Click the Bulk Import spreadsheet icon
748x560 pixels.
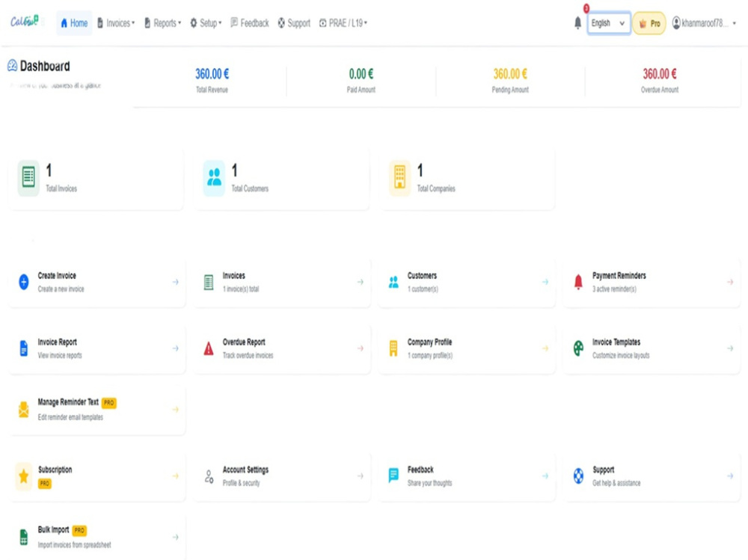(x=24, y=537)
